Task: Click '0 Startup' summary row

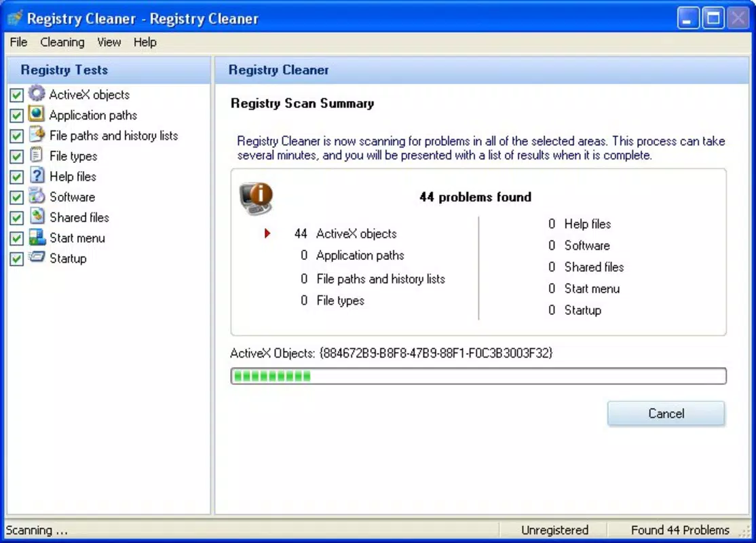Action: tap(575, 310)
